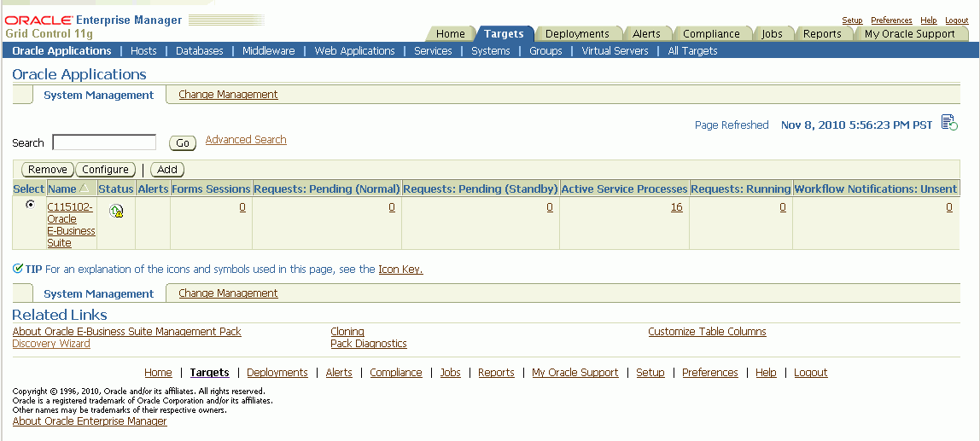Click the top Setup link

pyautogui.click(x=852, y=20)
